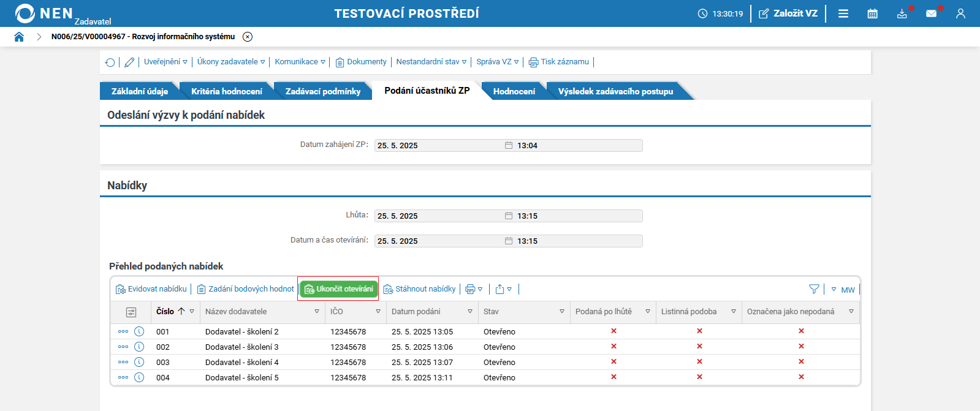Open the info icon for offer 002

point(139,347)
